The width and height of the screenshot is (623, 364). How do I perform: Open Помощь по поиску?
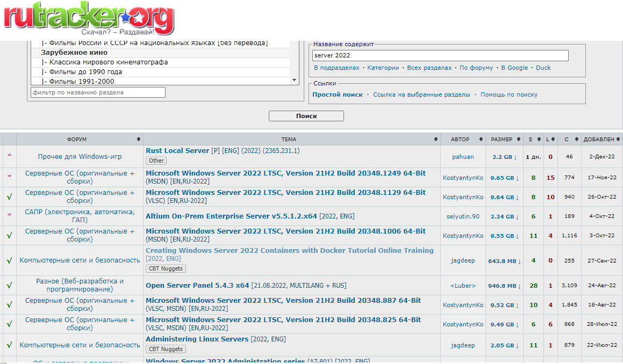(x=509, y=94)
